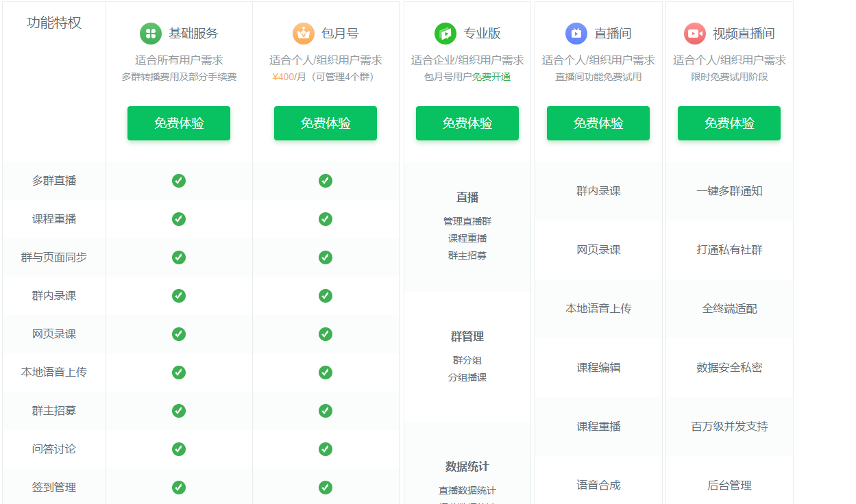
Task: Select 一键多群通知 feature in 视频直播间
Action: coord(729,191)
